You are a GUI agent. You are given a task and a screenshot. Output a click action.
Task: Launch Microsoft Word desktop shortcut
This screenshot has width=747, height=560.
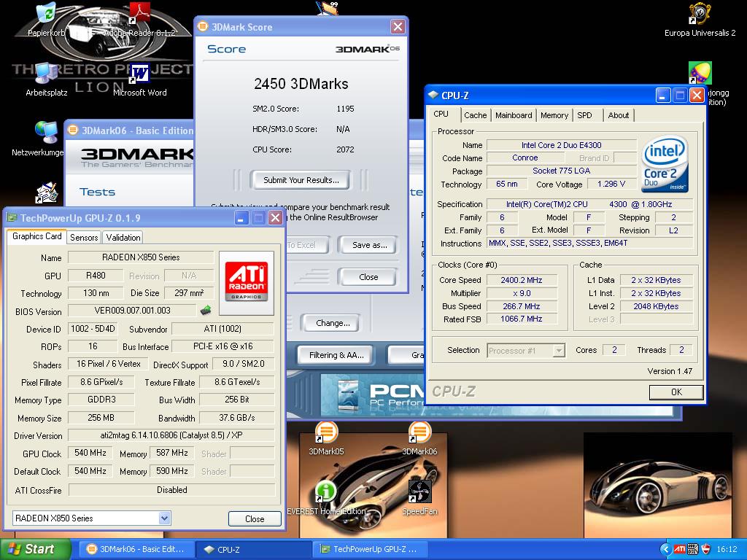coord(139,74)
